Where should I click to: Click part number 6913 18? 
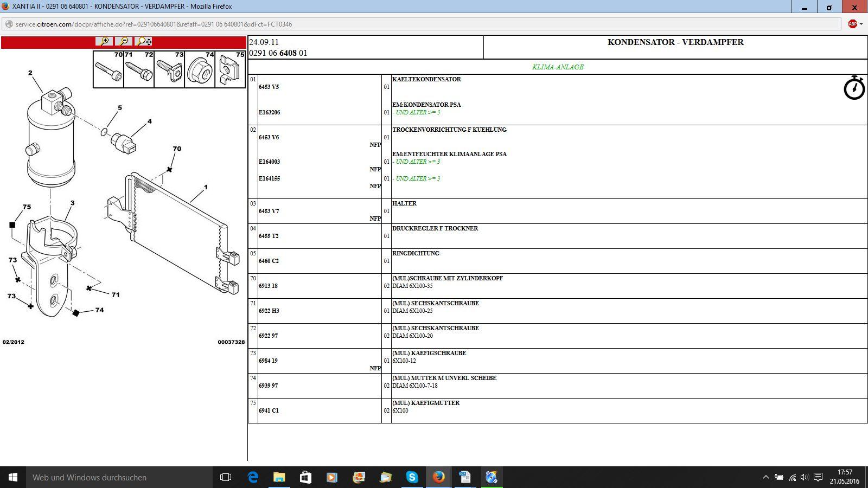tap(268, 286)
